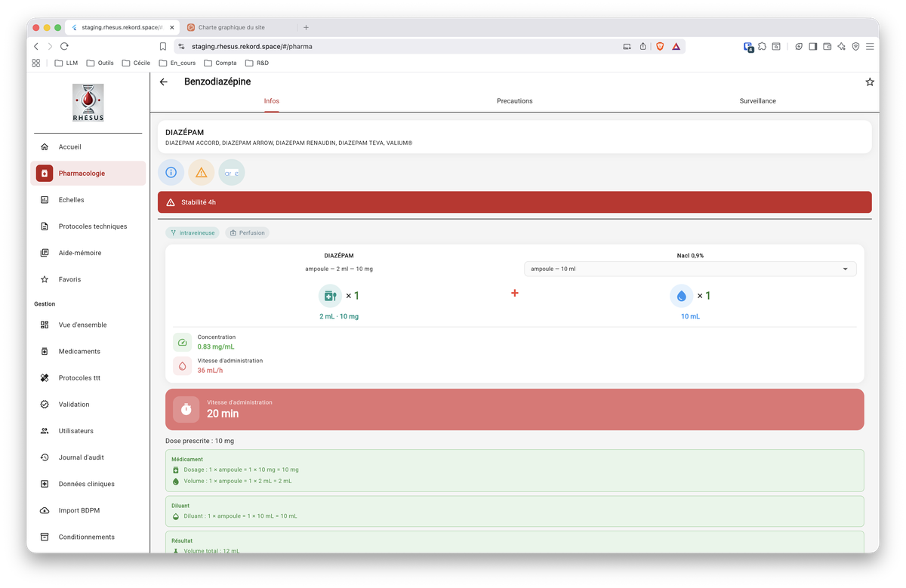Click the Diluant calculation line
The height and width of the screenshot is (588, 906).
240,516
